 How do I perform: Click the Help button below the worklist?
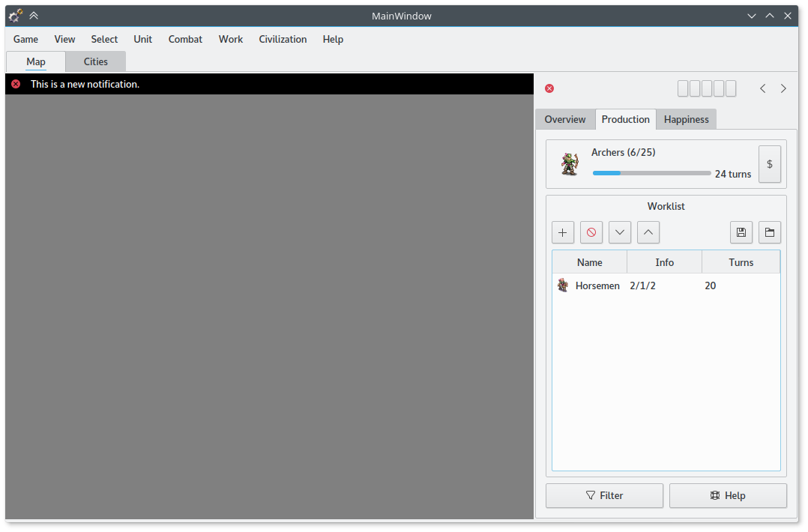[x=728, y=495]
